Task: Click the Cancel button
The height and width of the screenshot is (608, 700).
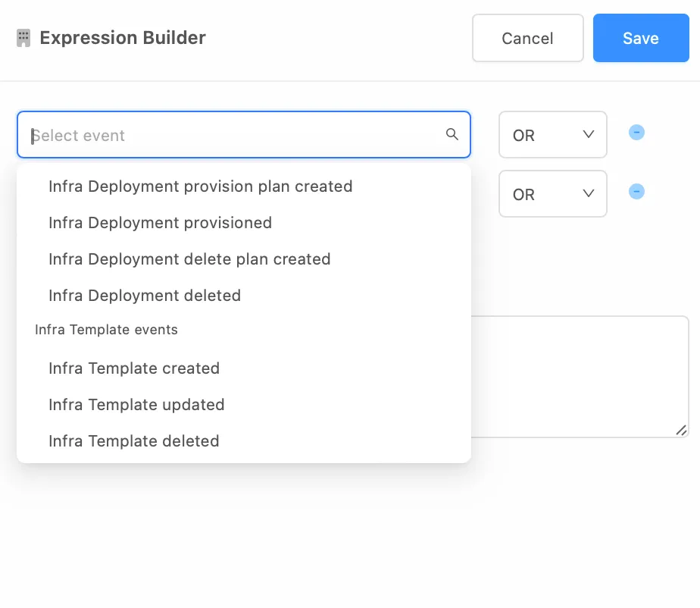Action: pos(528,38)
